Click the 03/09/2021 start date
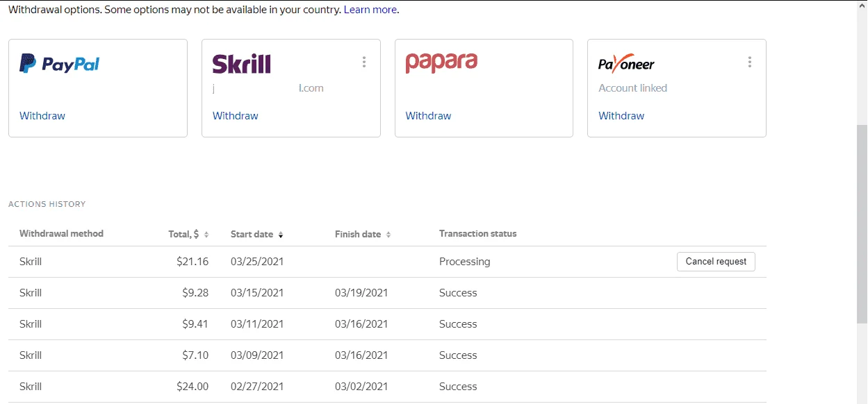 [x=257, y=355]
